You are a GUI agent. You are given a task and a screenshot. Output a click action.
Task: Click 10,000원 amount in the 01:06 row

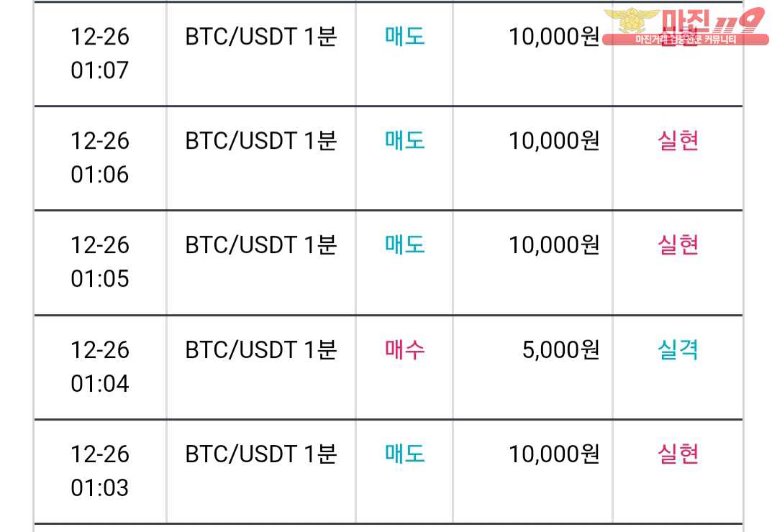click(555, 141)
